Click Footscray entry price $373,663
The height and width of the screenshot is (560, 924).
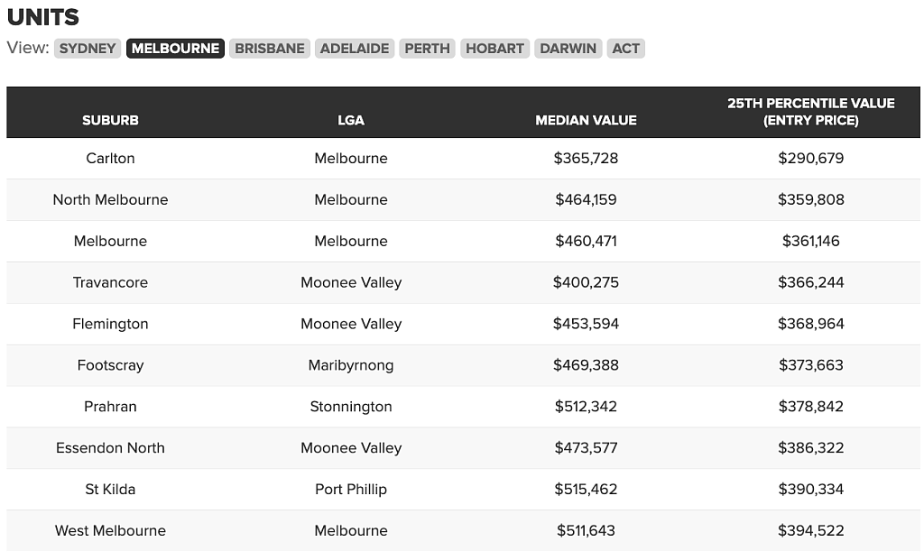point(811,365)
